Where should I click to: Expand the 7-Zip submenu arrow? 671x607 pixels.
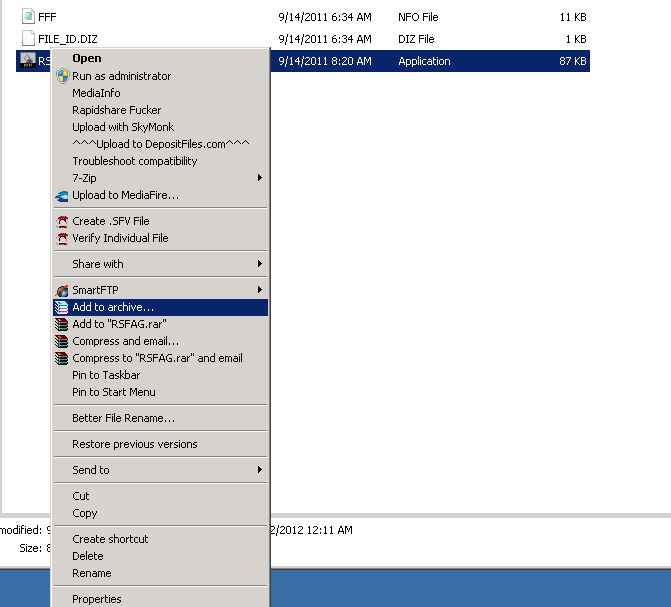[260, 178]
